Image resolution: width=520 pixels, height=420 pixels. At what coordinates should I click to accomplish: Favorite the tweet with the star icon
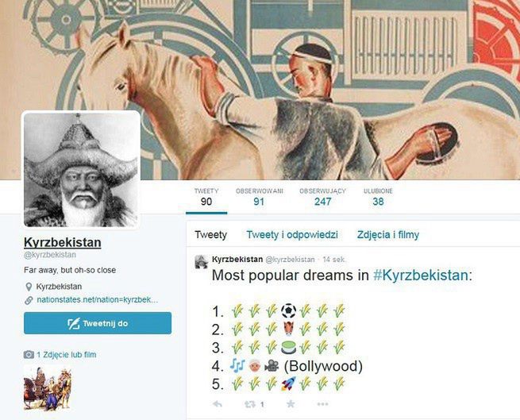tap(291, 404)
